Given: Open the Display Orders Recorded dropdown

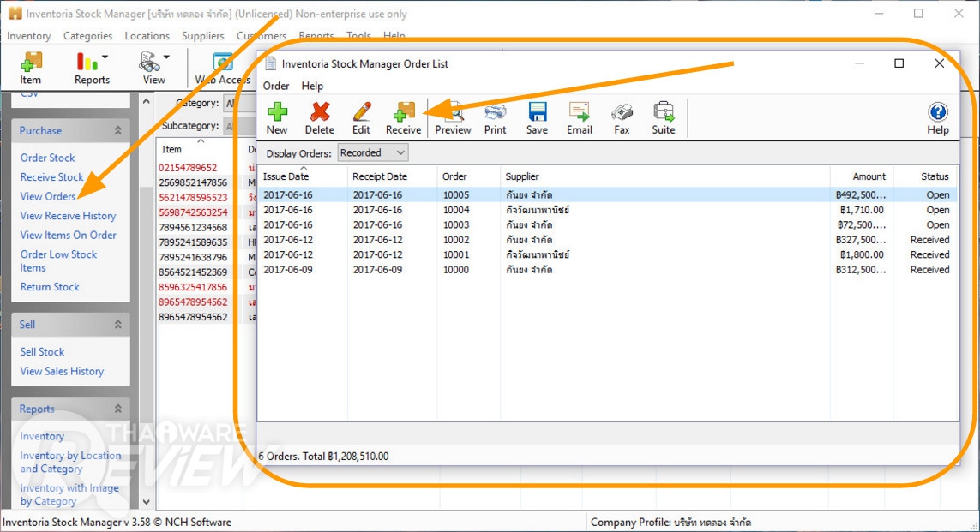Looking at the screenshot, I should click(x=373, y=152).
